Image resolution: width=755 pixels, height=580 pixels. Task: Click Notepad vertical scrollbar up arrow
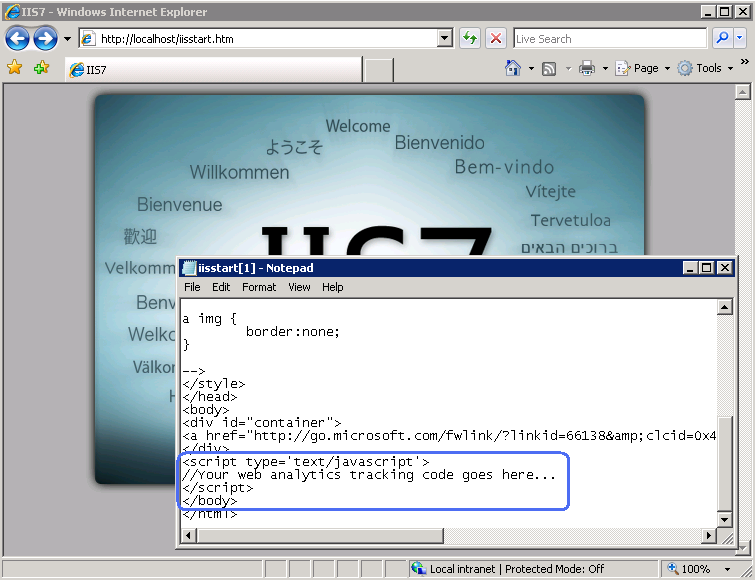point(725,307)
